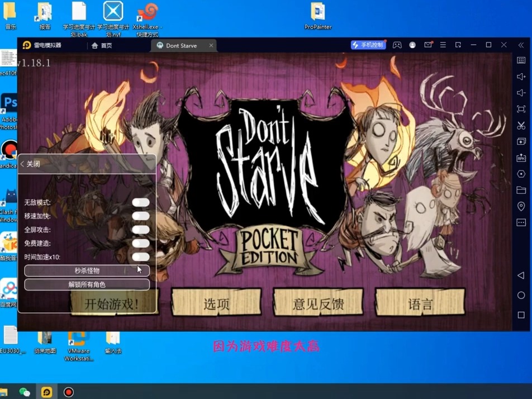Screen dimensions: 532x399
Task: Click the 雷电模拟器 logo icon
Action: pos(26,45)
